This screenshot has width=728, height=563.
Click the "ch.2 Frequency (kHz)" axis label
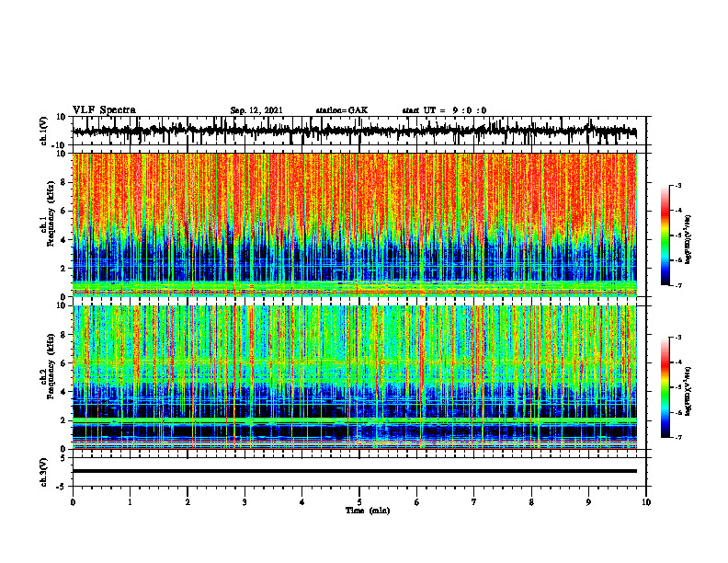pos(49,365)
